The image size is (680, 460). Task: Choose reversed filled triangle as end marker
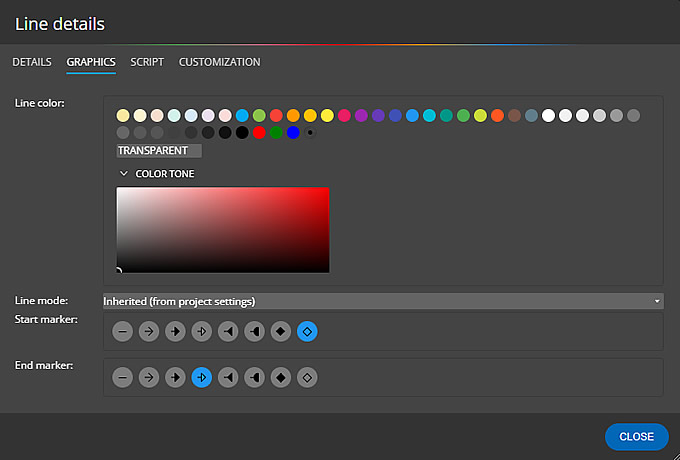[228, 378]
